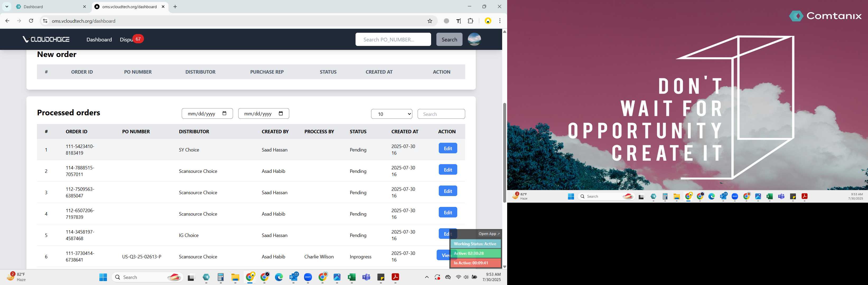Open Chrome's three-dot menu
Viewport: 868px width, 285px height.
click(x=500, y=21)
